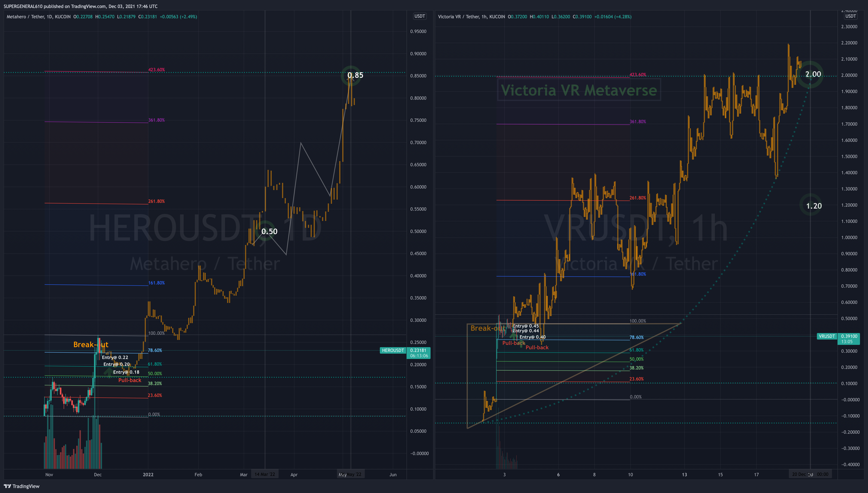Click the 0.39100 current price box
The width and height of the screenshot is (868, 493).
tap(849, 339)
